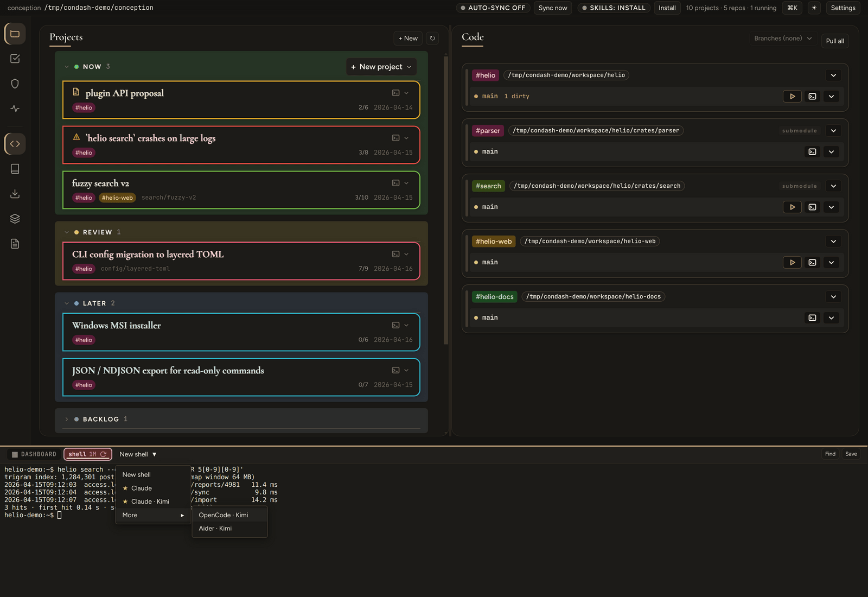The height and width of the screenshot is (597, 868).
Task: Toggle AUTO-SYNC OFF setting
Action: [x=493, y=8]
